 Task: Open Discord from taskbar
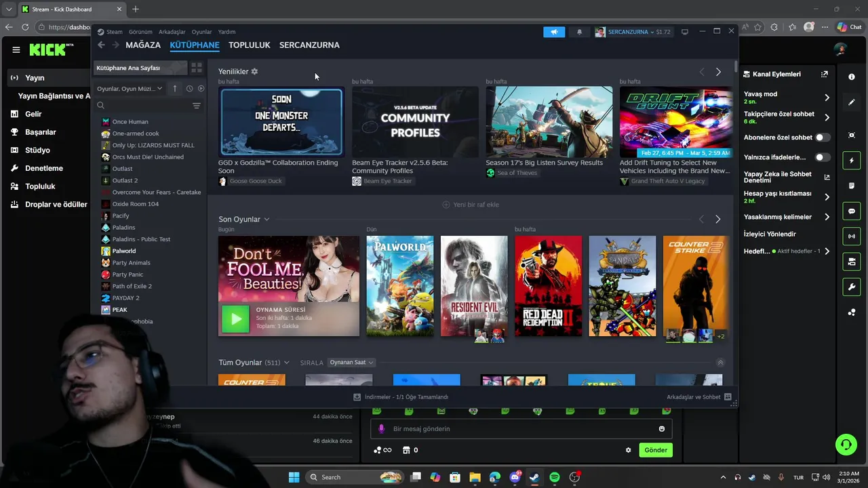(515, 477)
